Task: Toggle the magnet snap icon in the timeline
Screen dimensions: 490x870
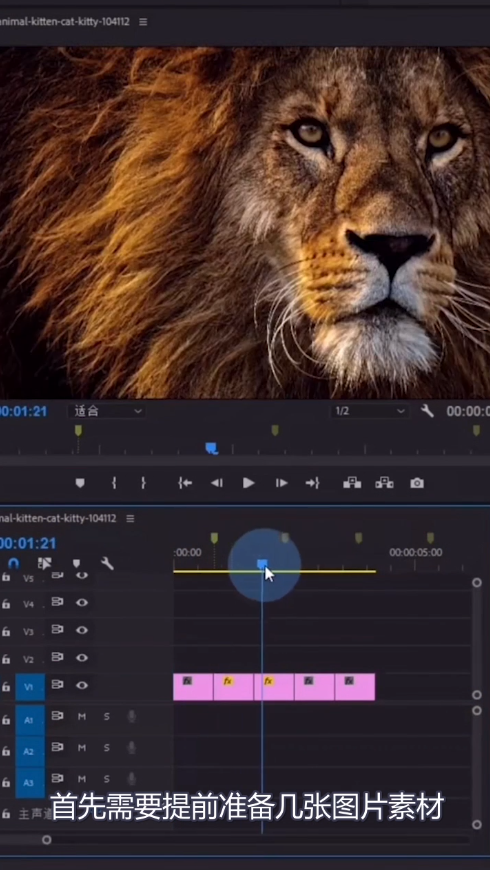Action: tap(14, 564)
